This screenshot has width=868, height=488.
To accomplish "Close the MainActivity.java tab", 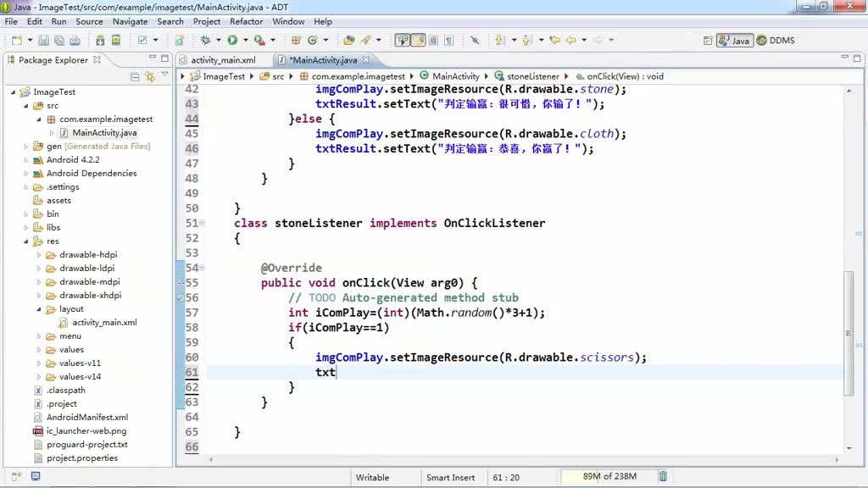I will [x=366, y=59].
